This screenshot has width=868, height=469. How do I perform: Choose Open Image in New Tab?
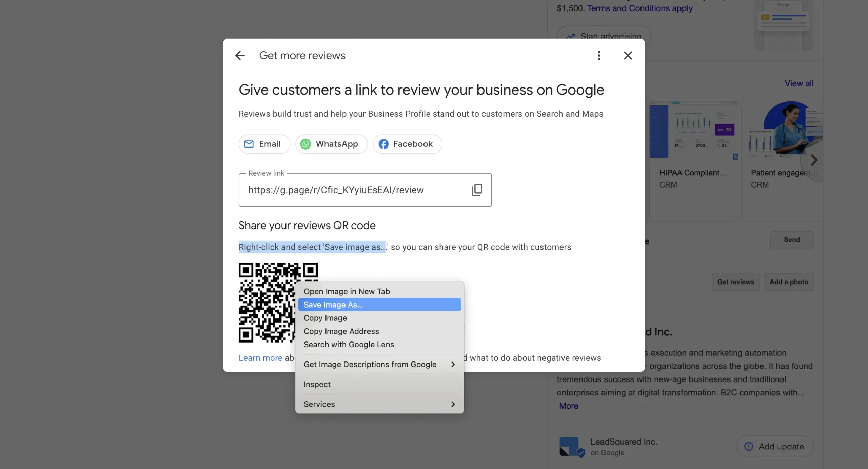point(379,291)
